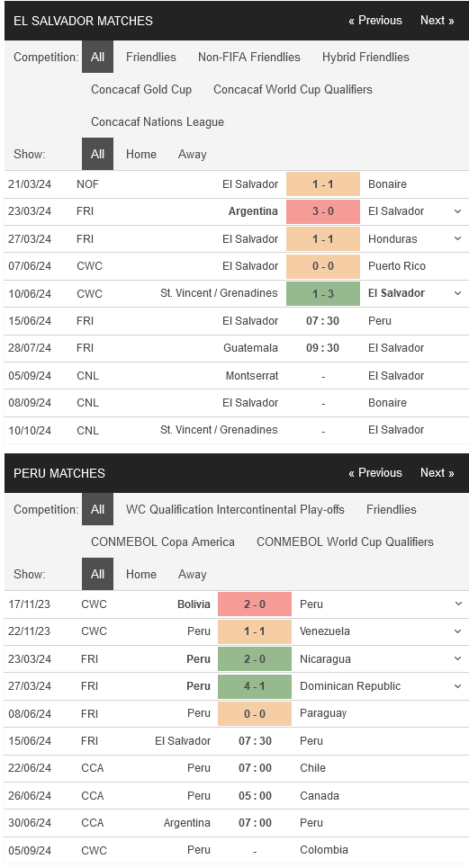Expand Peru vs Dominican Republic chevron
Screen dimensions: 469x868
click(x=457, y=686)
